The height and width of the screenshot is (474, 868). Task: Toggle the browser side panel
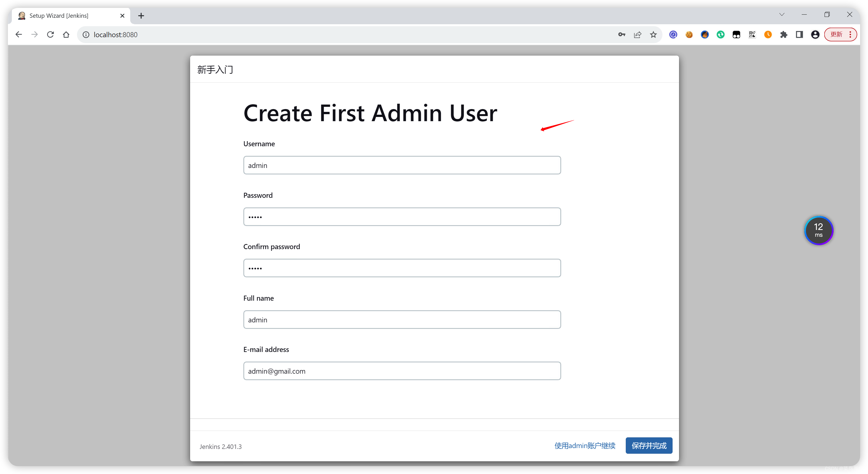799,34
